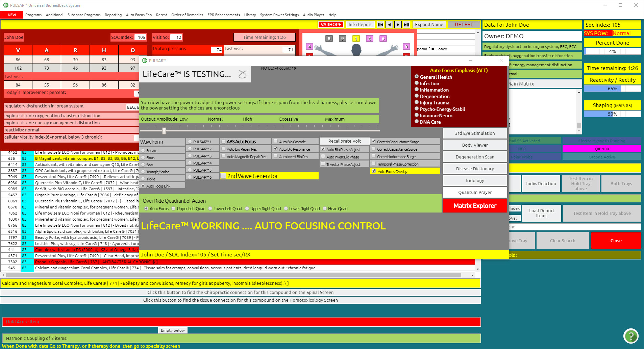Click the yellow 1 marker above the head
The image size is (644, 349).
click(356, 39)
